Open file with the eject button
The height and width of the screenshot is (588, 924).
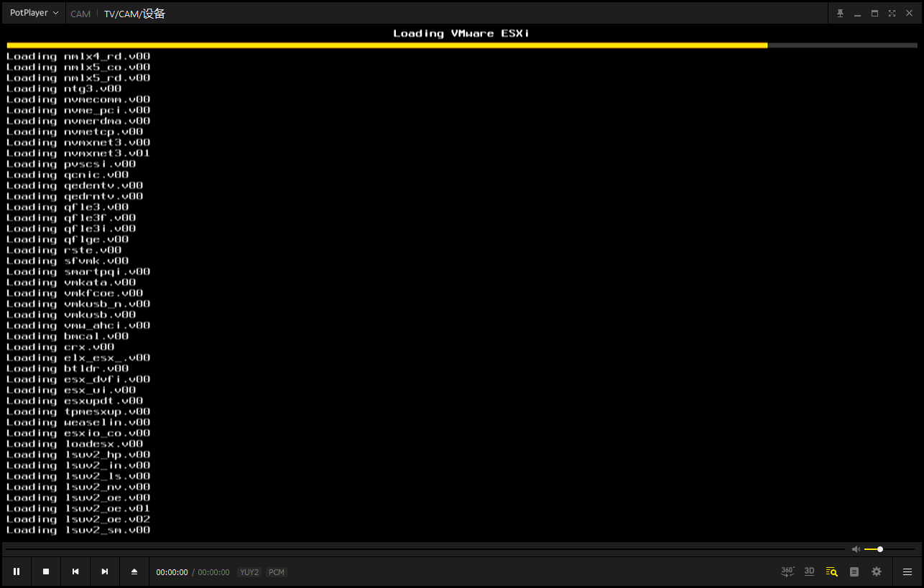[x=134, y=571]
